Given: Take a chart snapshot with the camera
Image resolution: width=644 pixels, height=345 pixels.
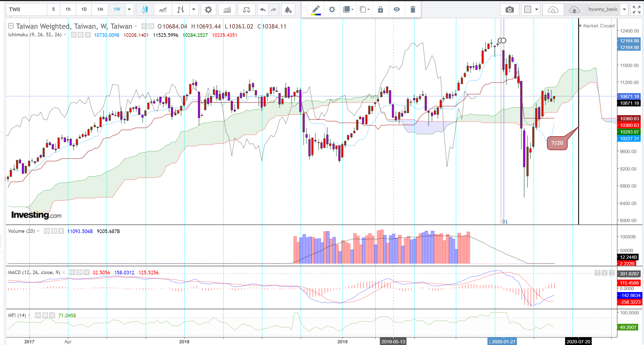Looking at the screenshot, I should coord(509,10).
